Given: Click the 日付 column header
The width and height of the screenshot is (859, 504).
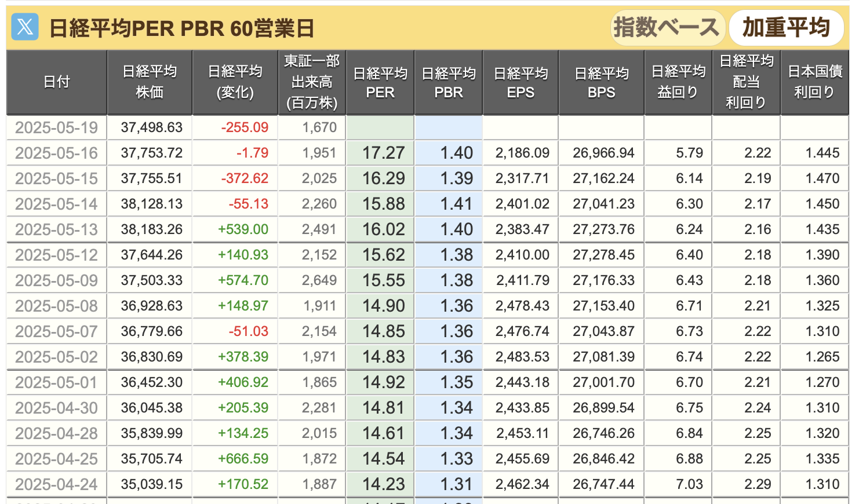Looking at the screenshot, I should tap(57, 82).
